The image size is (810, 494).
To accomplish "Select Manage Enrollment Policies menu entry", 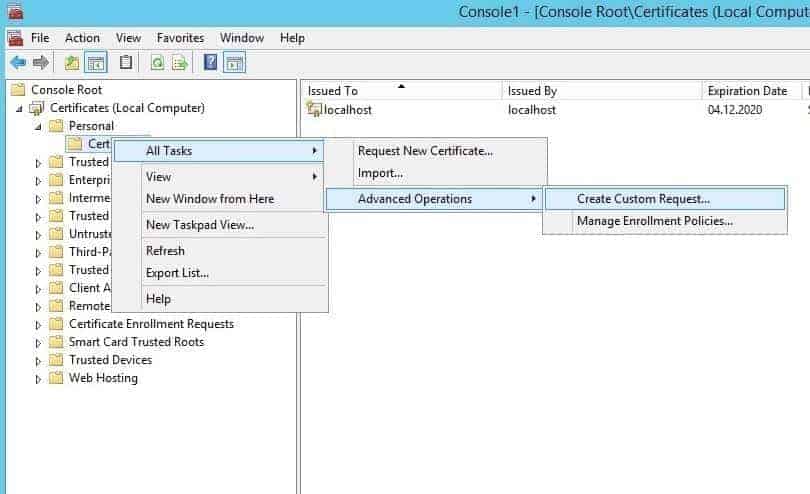I will [654, 221].
